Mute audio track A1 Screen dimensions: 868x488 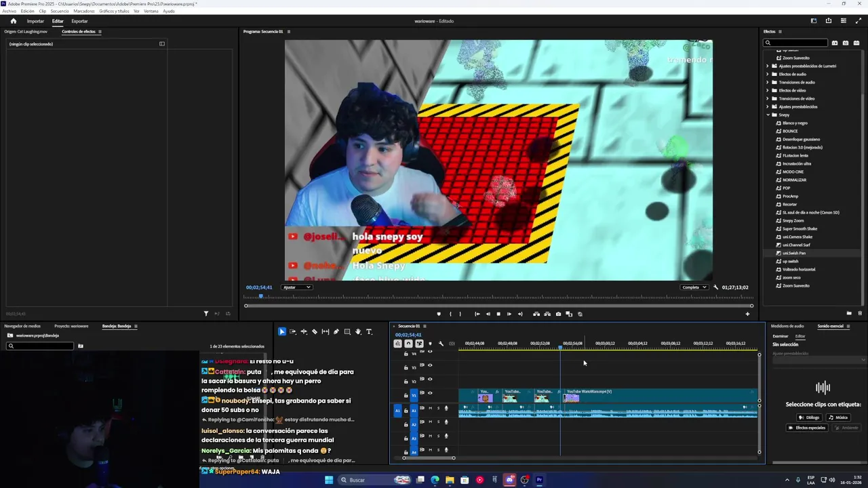pyautogui.click(x=430, y=408)
